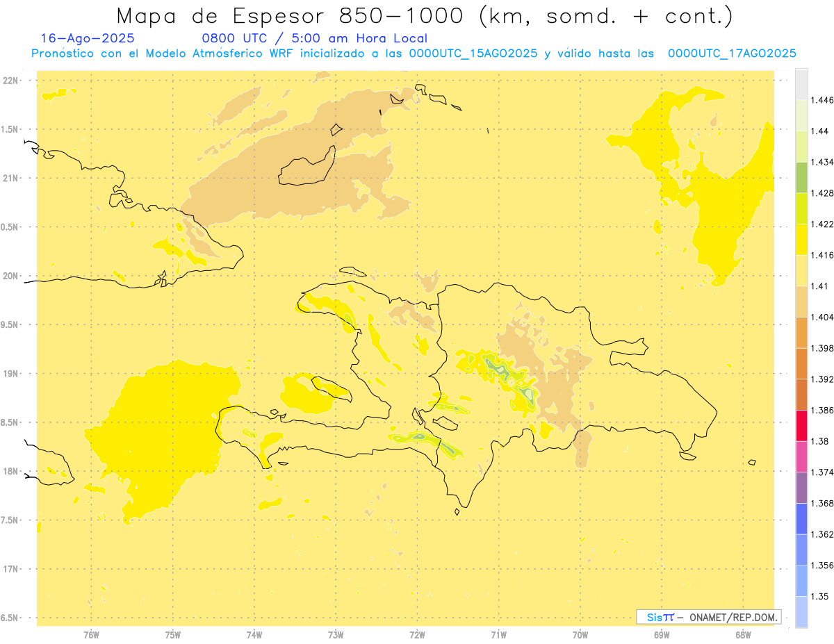
Task: Click the time text '0800 UTC / 5:00 am Hora Local'
Action: point(314,39)
